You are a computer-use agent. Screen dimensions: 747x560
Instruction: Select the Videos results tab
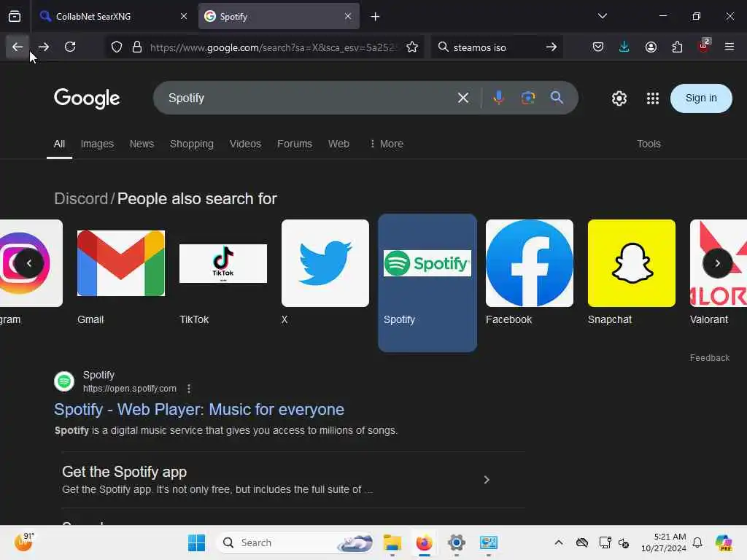245,144
